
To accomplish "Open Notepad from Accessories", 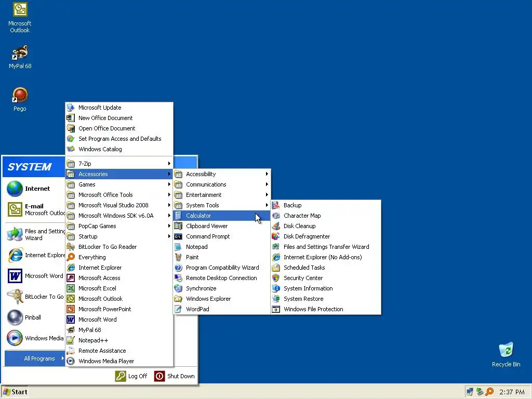I will pos(221,247).
